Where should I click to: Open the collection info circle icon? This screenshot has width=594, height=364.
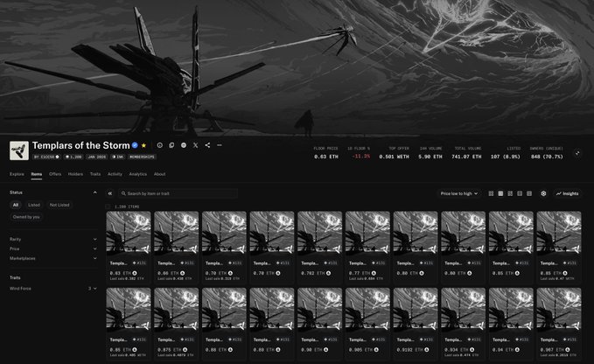pos(160,145)
